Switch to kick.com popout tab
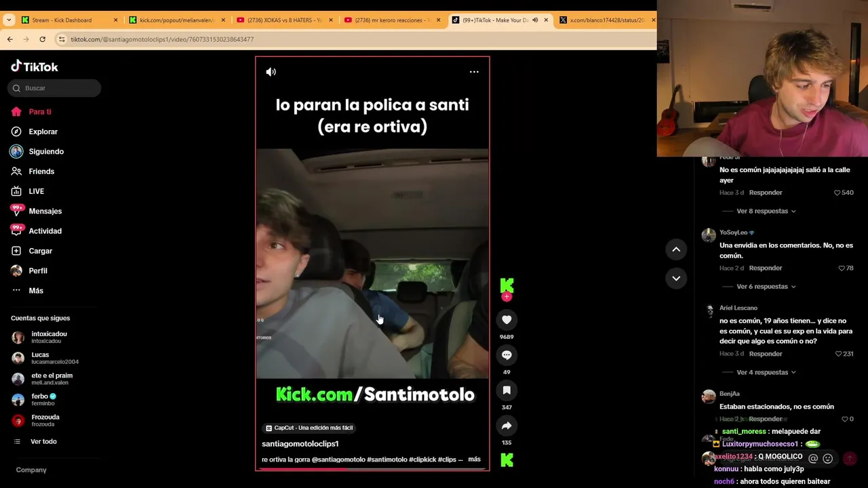The image size is (868, 488). 178,20
